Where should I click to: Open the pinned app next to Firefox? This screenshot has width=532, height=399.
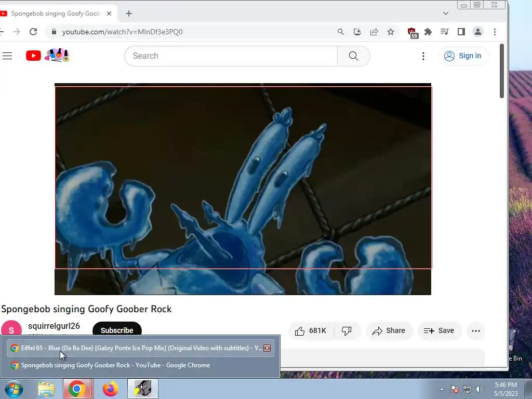(142, 389)
